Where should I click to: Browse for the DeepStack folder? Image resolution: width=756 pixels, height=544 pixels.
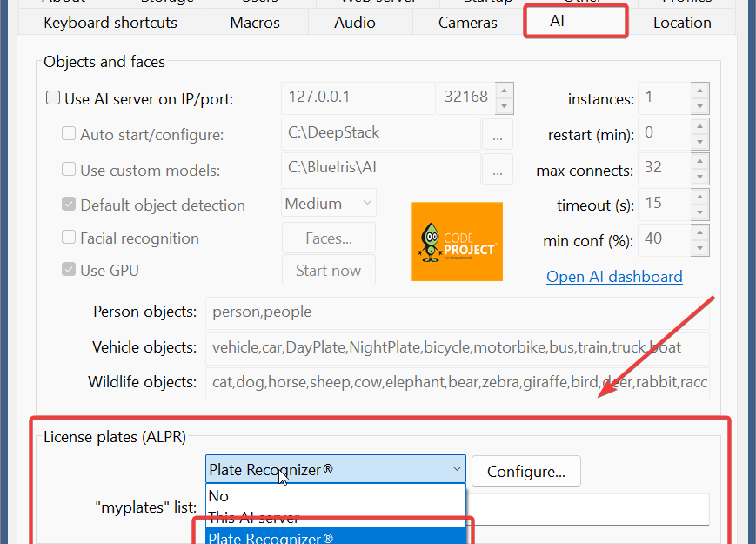click(498, 134)
